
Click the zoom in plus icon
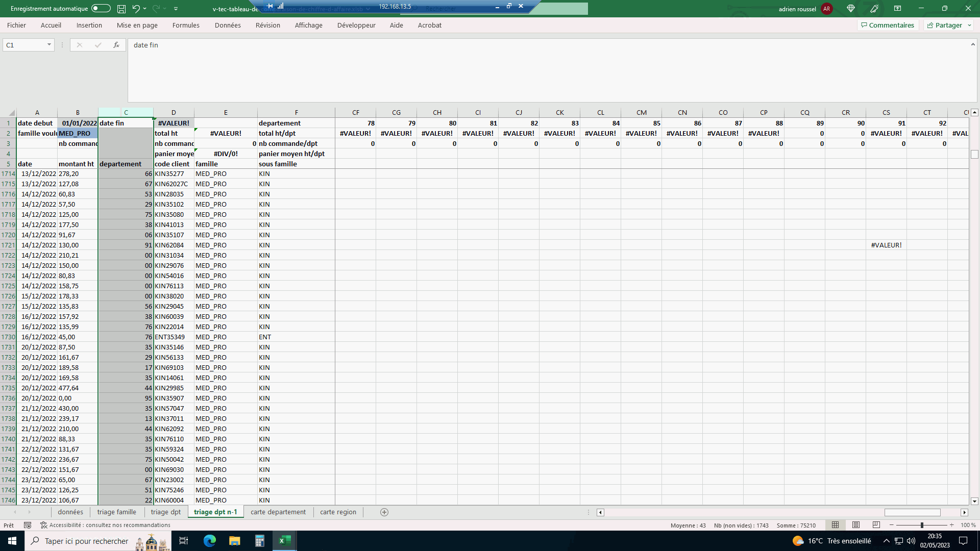951,525
